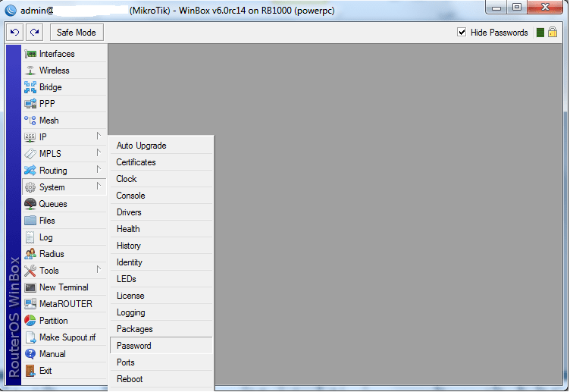This screenshot has width=570, height=392.
Task: Open the New Terminal label
Action: click(x=64, y=287)
